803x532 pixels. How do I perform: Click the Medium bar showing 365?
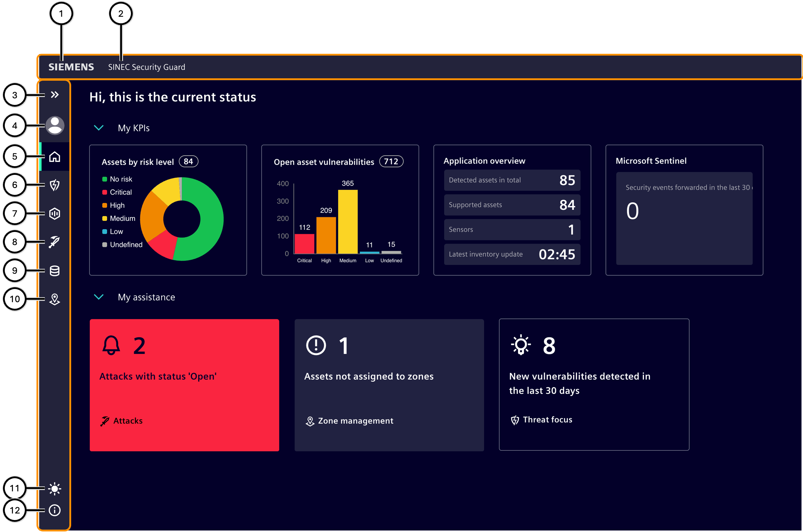click(348, 222)
